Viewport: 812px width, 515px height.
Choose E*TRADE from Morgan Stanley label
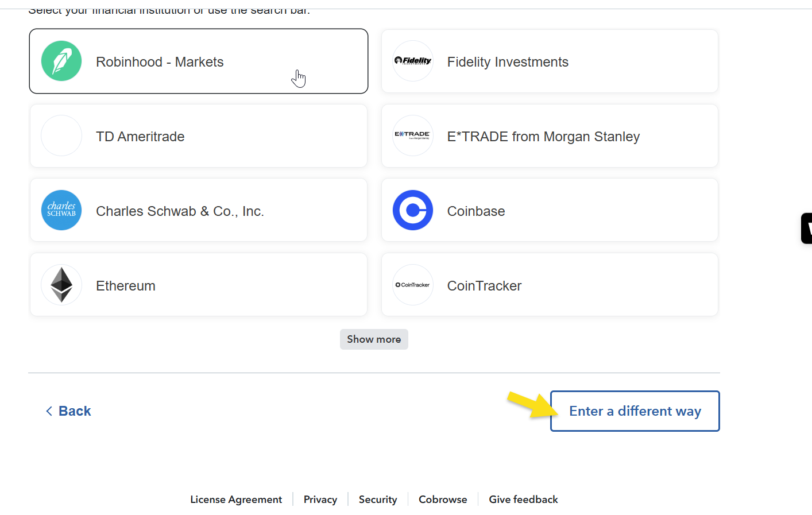tap(543, 137)
